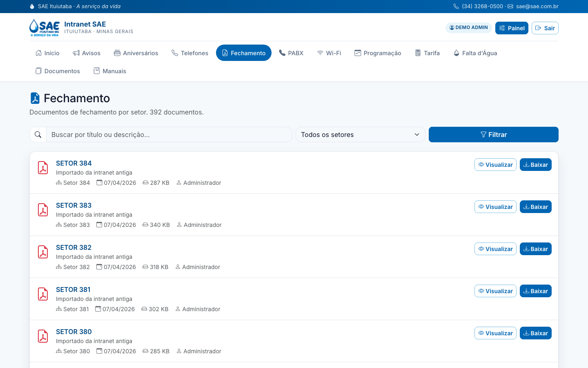Open Aniversários section
588x368 pixels.
[x=136, y=53]
